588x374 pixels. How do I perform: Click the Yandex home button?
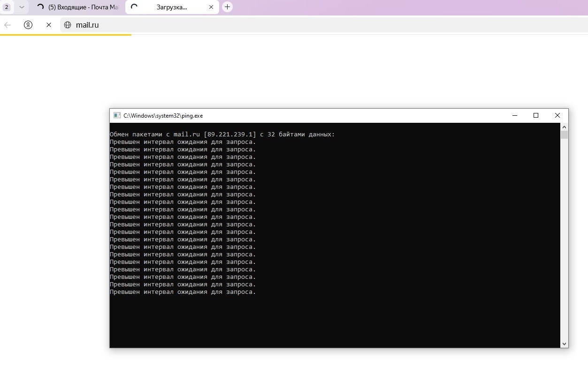pos(28,25)
